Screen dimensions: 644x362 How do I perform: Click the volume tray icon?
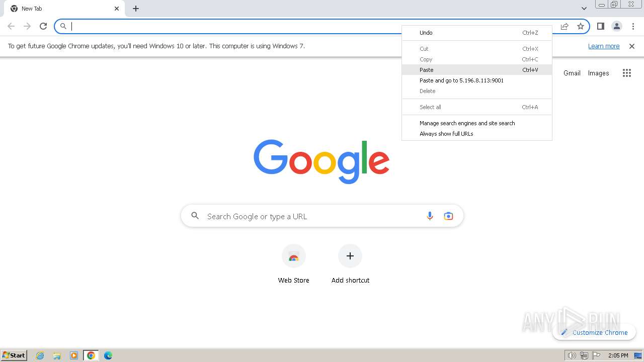(x=572, y=355)
